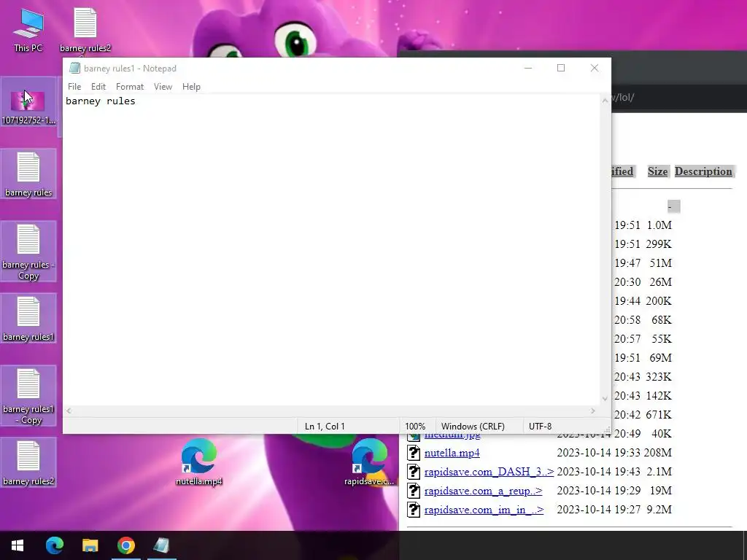Click the 9.2M size value in listing
The image size is (747, 560).
coord(659,510)
